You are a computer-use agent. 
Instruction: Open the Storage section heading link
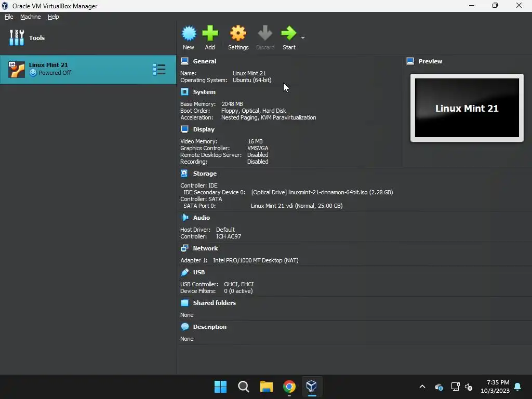coord(205,174)
